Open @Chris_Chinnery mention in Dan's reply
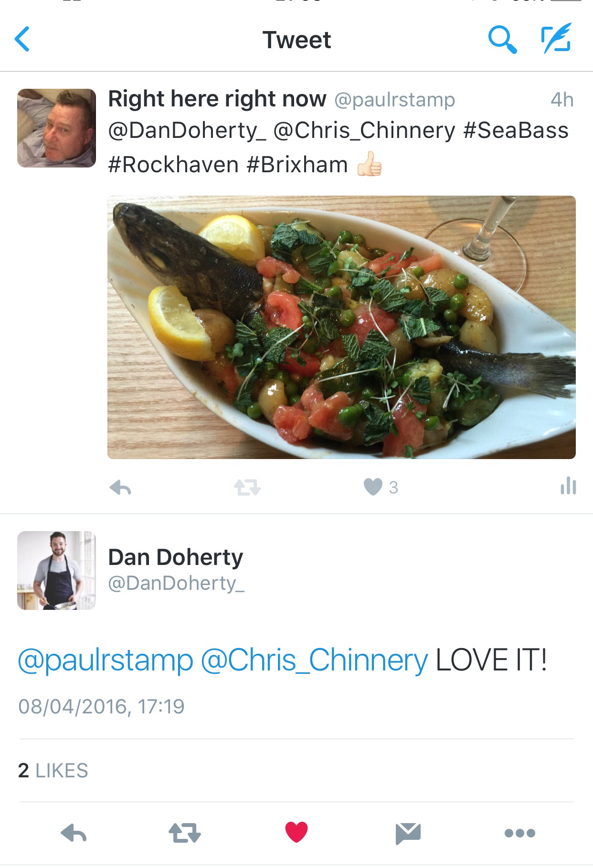The height and width of the screenshot is (868, 593). (314, 660)
